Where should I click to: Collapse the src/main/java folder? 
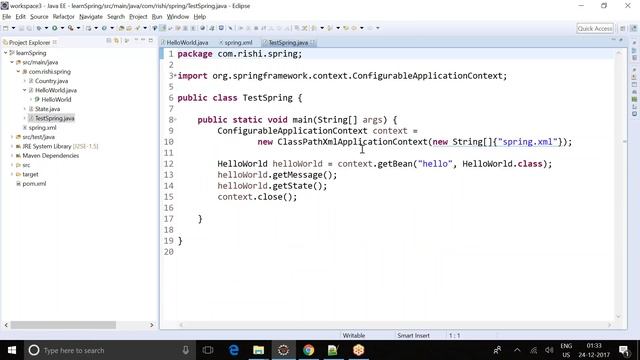[x=12, y=62]
